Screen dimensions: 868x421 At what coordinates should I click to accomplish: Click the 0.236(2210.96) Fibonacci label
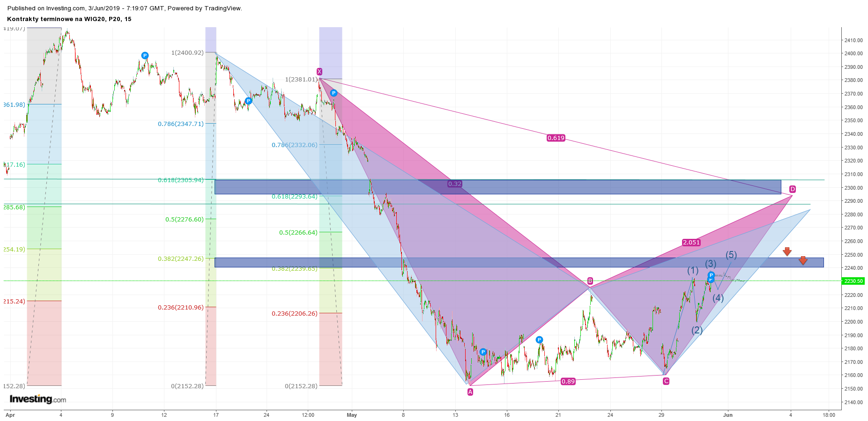pos(181,308)
